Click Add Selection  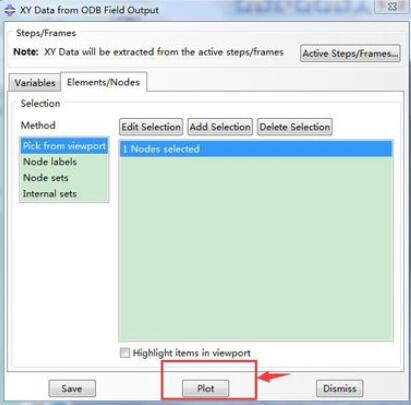click(220, 127)
